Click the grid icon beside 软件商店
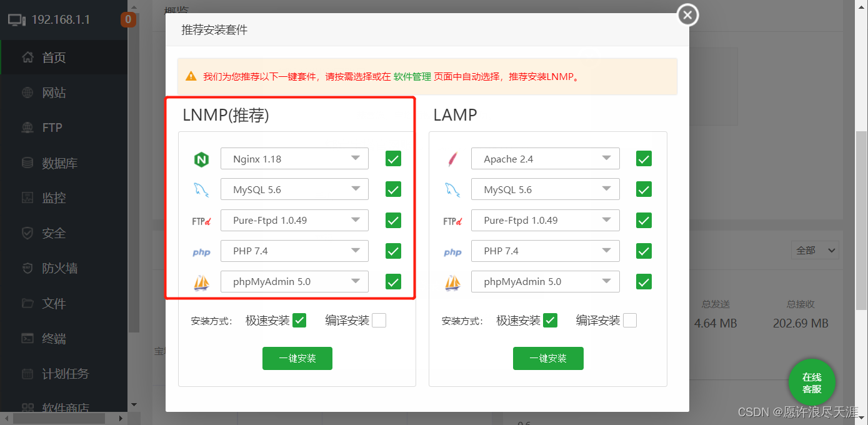Image resolution: width=868 pixels, height=425 pixels. click(x=27, y=408)
